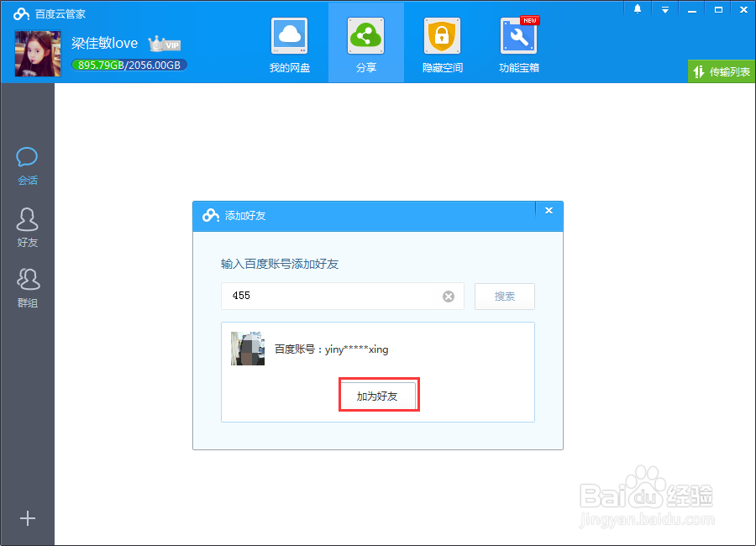Select 群组 groups in the sidebar
756x546 pixels.
click(28, 288)
